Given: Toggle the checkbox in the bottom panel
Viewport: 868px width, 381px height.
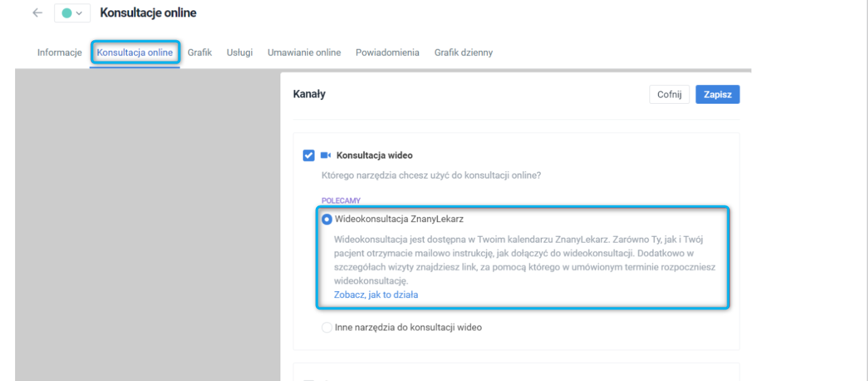Looking at the screenshot, I should pos(309,379).
